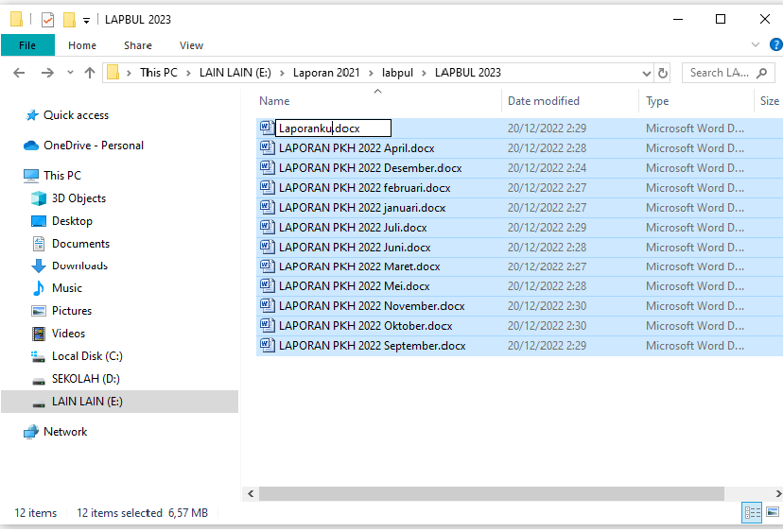783x532 pixels.
Task: Switch to Details view in the status bar
Action: [x=752, y=512]
